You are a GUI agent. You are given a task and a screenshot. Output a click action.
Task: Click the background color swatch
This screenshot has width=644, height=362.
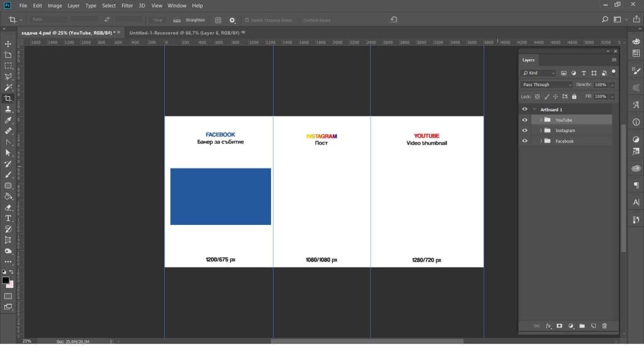11,285
